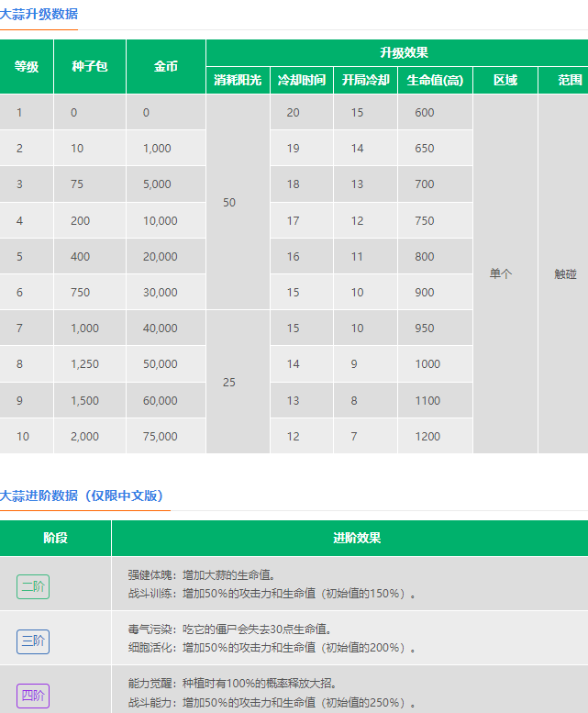Image resolution: width=588 pixels, height=713 pixels.
Task: Select the 单个 area cell
Action: pos(501,273)
